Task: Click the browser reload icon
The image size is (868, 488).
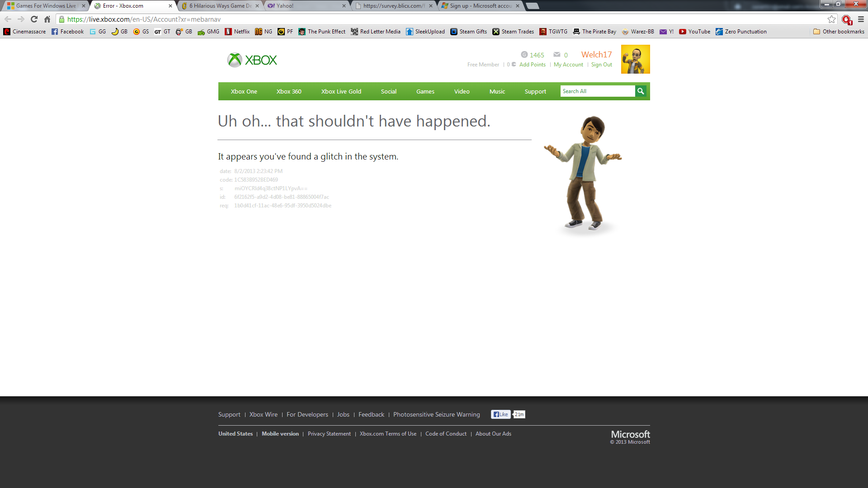Action: coord(34,19)
